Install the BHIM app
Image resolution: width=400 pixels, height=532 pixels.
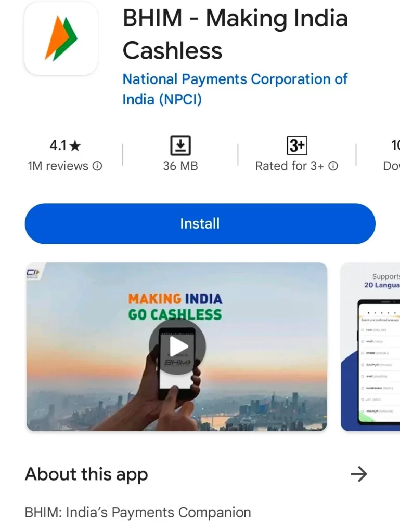tap(200, 223)
